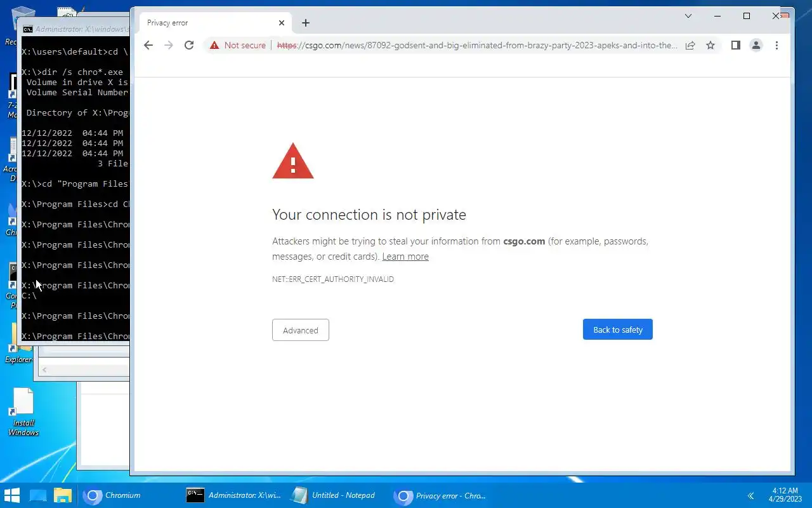Open the Install Windows desktop shortcut
The height and width of the screenshot is (508, 812).
pos(23,412)
